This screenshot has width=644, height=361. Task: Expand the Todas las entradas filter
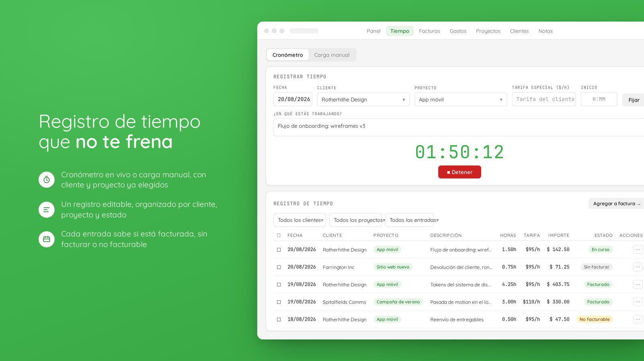click(410, 220)
